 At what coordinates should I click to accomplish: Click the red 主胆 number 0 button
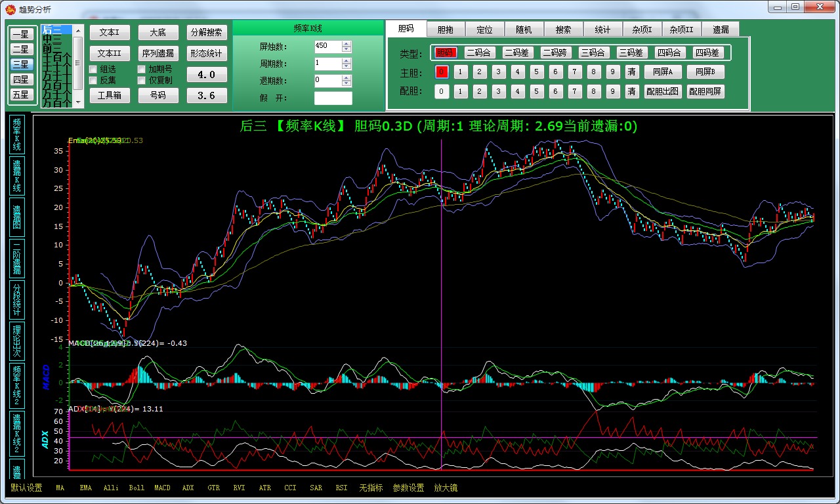[442, 72]
